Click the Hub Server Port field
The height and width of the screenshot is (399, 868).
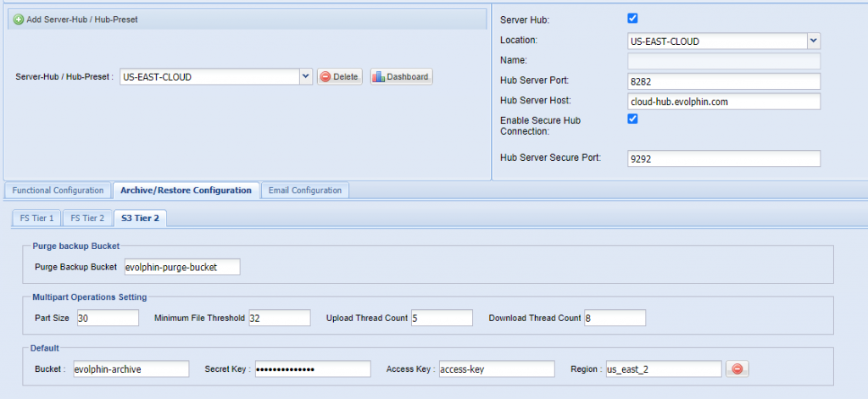[724, 81]
